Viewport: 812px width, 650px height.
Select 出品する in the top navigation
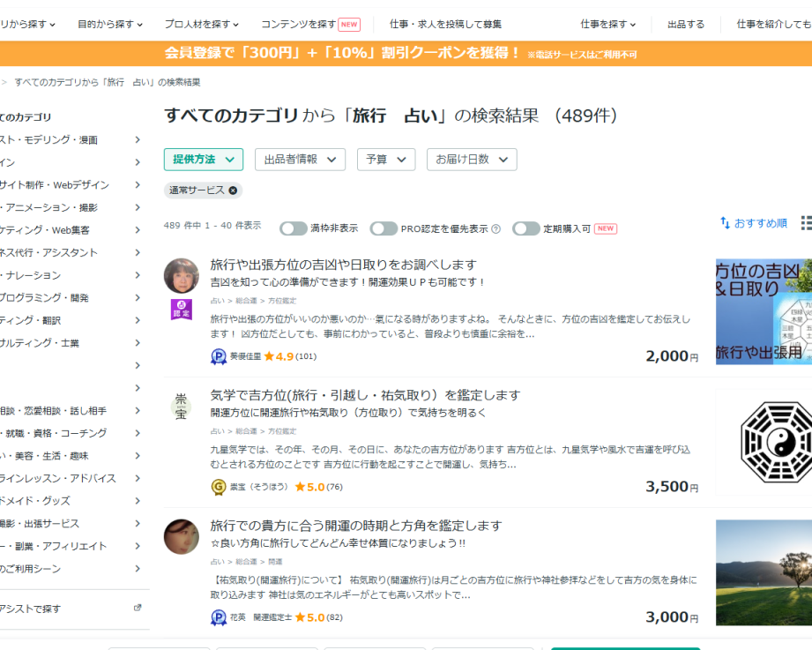686,24
